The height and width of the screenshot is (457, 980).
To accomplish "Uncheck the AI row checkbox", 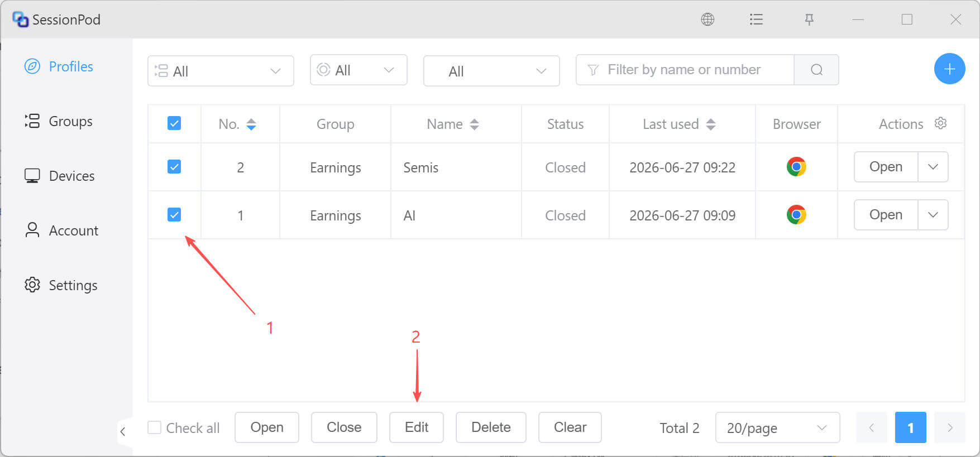I will 174,215.
